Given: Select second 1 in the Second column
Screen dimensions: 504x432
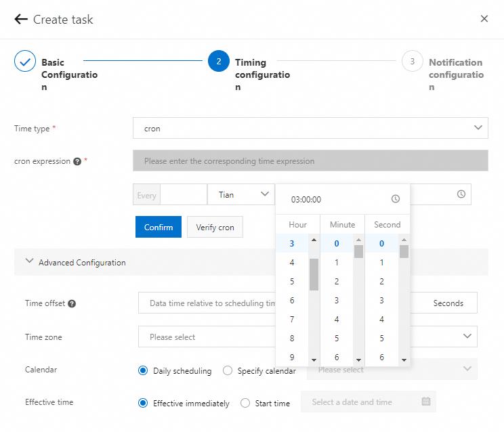Looking at the screenshot, I should (381, 263).
